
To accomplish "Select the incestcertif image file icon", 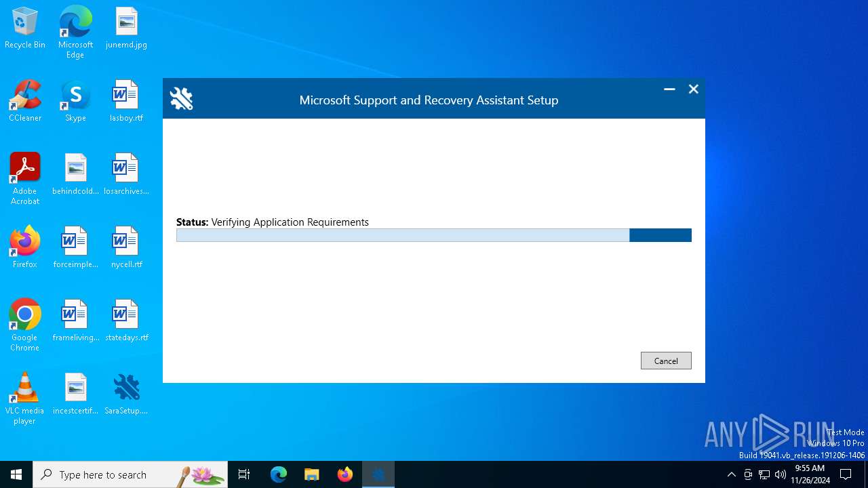I will pyautogui.click(x=75, y=394).
